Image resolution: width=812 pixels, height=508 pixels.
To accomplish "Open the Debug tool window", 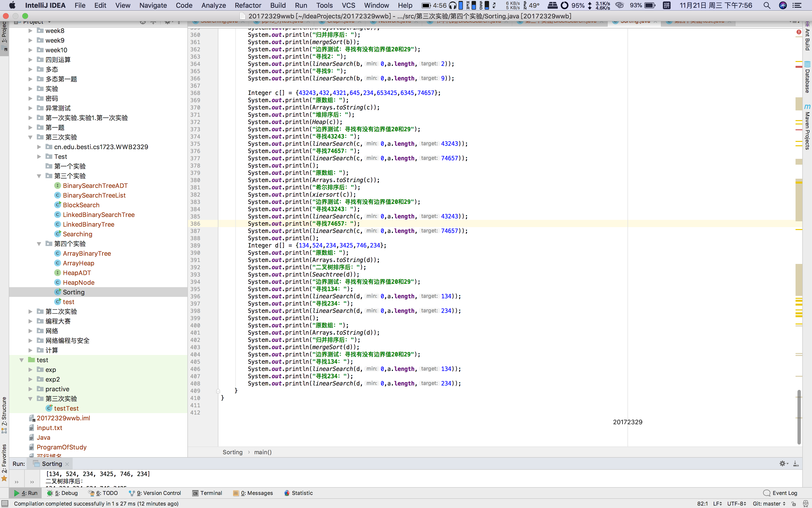I will click(x=62, y=493).
